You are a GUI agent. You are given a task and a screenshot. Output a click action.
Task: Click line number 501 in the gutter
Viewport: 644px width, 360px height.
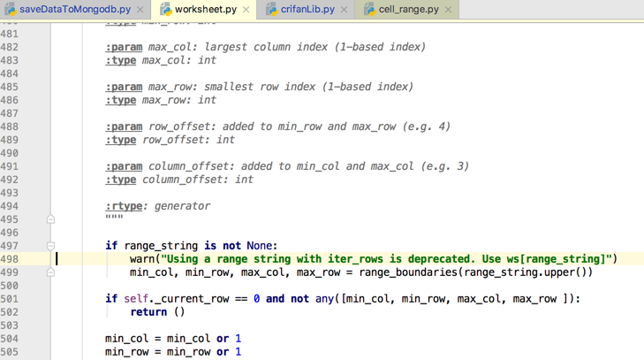pyautogui.click(x=10, y=299)
